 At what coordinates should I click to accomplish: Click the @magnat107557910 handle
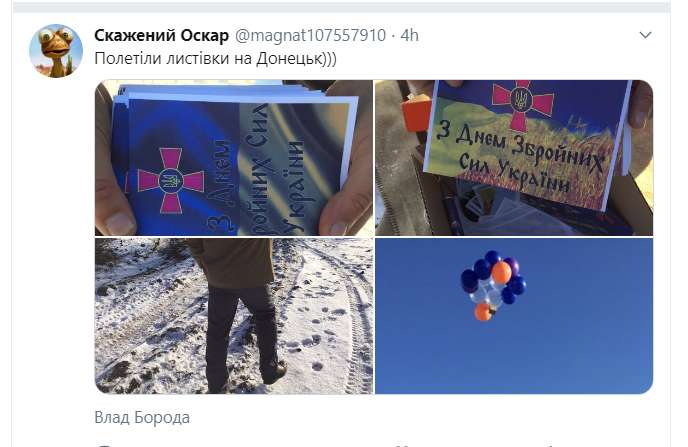click(x=310, y=36)
